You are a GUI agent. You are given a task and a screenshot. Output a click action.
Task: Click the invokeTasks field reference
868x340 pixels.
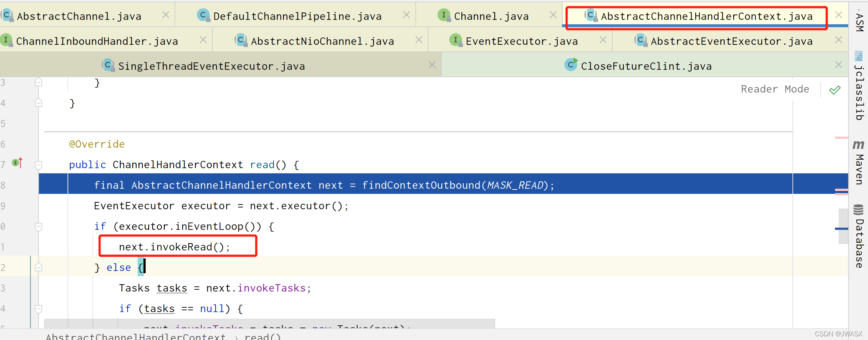click(271, 288)
